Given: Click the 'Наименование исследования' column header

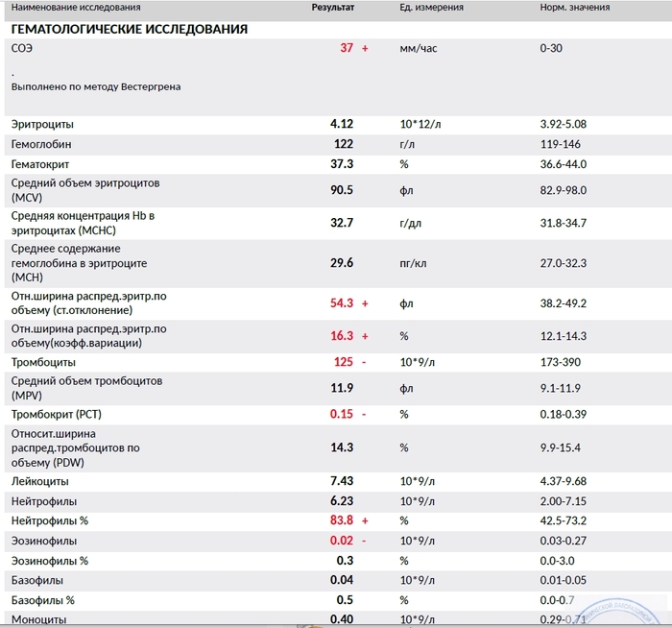Looking at the screenshot, I should [x=75, y=8].
